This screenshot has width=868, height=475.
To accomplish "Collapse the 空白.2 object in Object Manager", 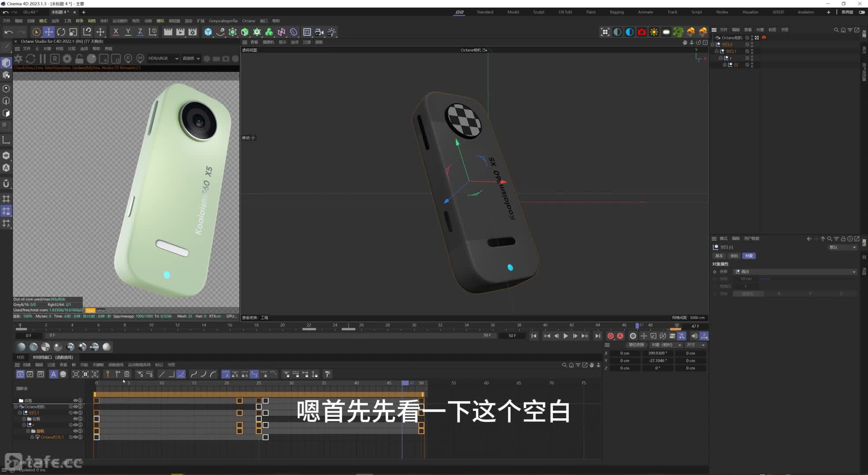I will pos(713,44).
